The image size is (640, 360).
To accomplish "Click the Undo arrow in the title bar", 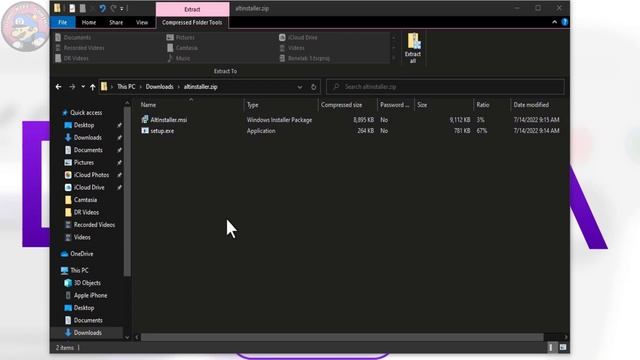I will coord(102,8).
